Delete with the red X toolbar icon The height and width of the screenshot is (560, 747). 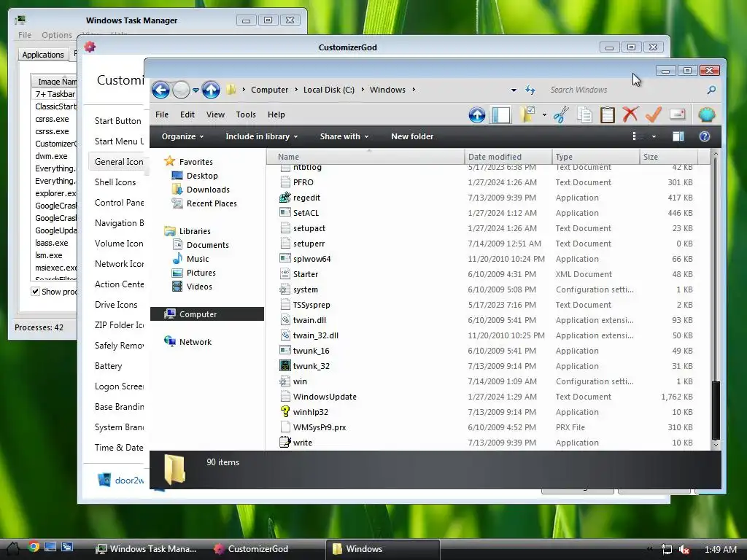pos(630,114)
